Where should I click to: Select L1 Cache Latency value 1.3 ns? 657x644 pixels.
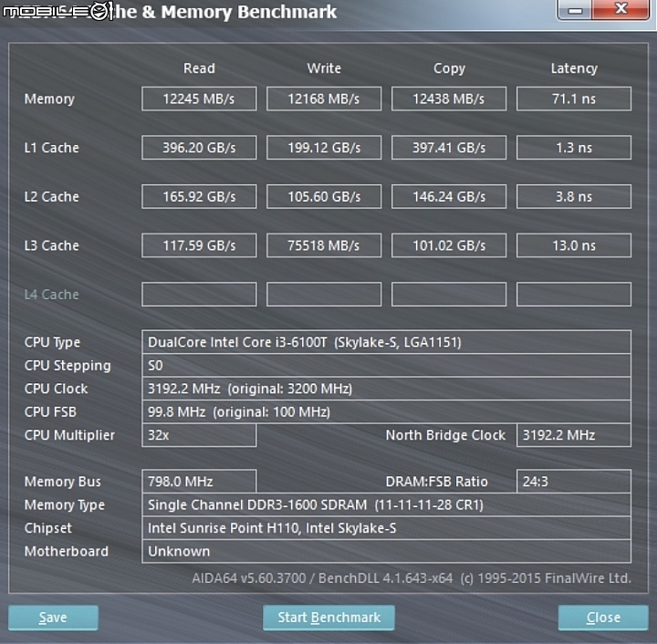tap(574, 148)
